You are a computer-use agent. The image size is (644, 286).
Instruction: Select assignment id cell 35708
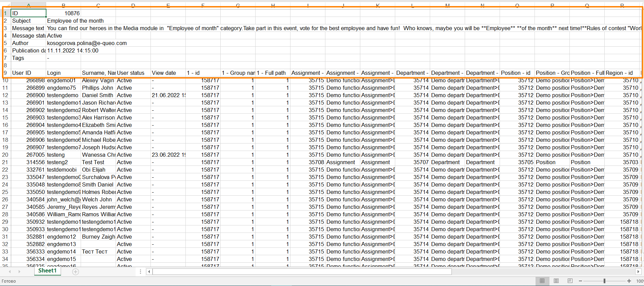click(x=308, y=162)
